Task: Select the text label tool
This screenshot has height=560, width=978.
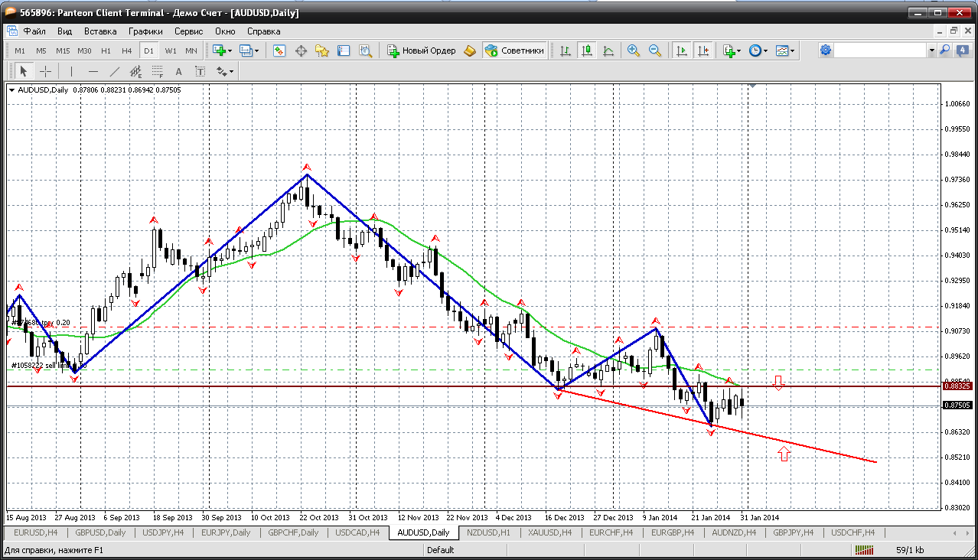Action: [179, 71]
